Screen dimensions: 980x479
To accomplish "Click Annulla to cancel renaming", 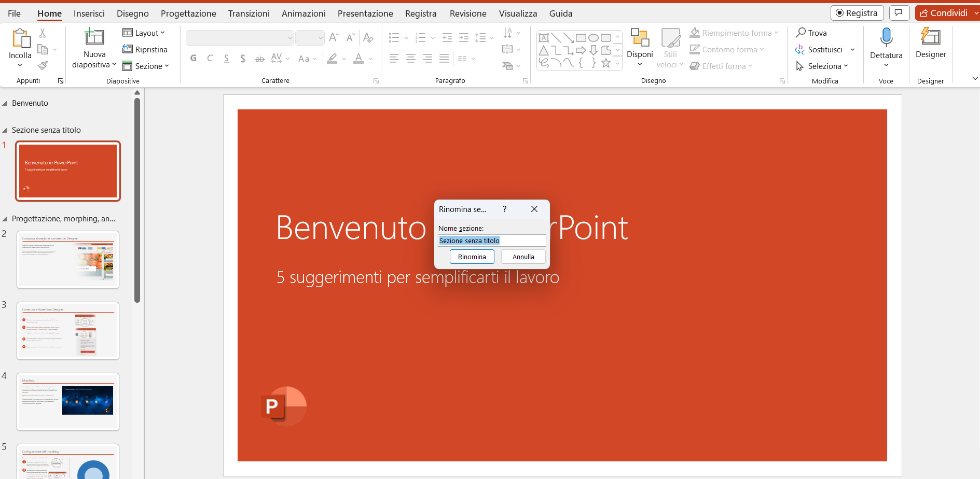I will (x=523, y=256).
